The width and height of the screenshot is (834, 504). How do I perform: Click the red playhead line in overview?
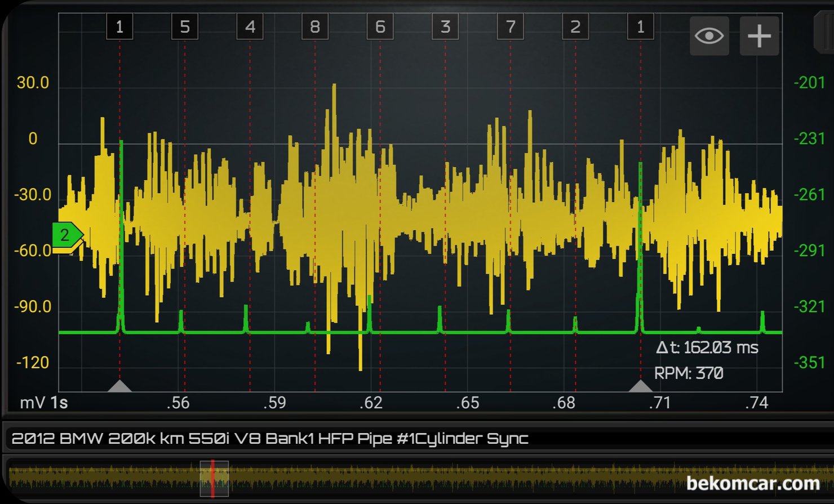click(x=212, y=479)
